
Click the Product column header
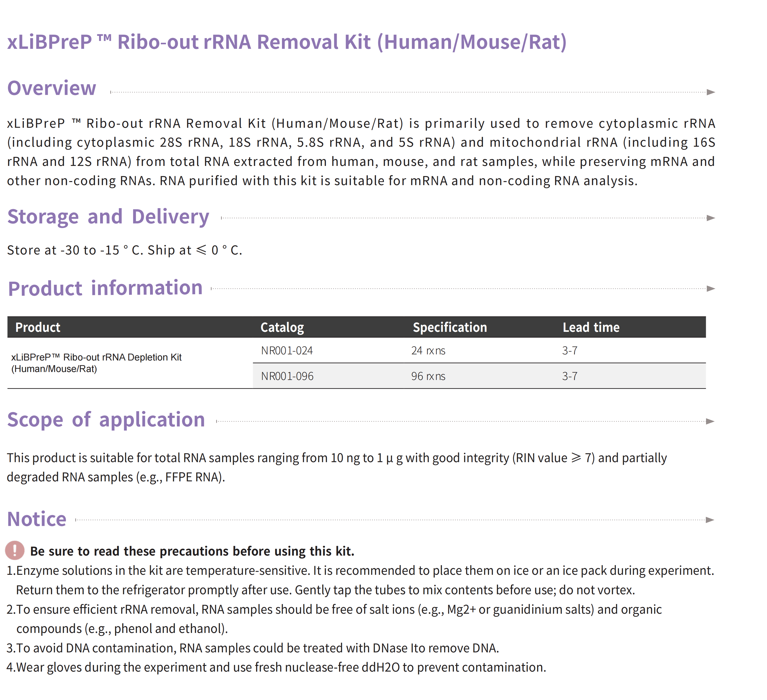(x=38, y=327)
